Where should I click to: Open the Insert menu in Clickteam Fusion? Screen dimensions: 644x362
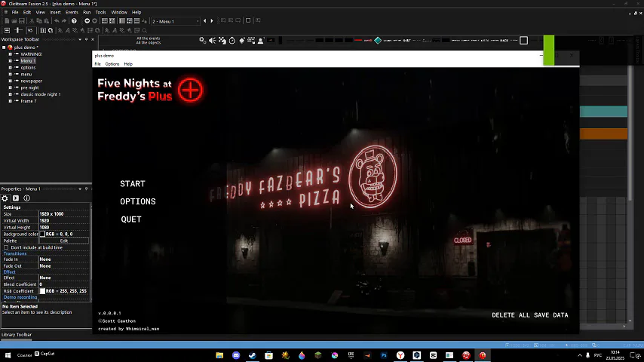coord(55,12)
